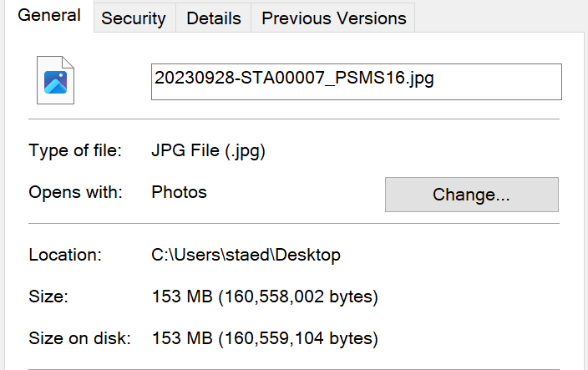Click the 'Size on disk:' label
Screen dimensions: 588x370
point(79,338)
